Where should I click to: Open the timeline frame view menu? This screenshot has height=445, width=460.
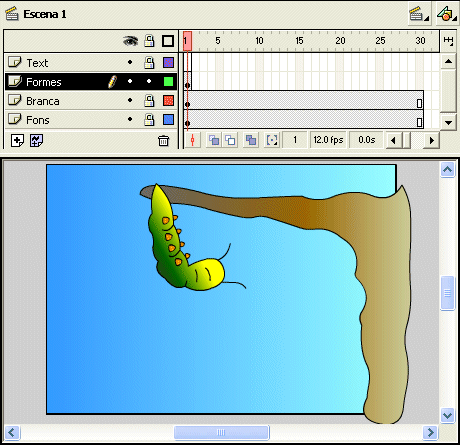(x=448, y=40)
